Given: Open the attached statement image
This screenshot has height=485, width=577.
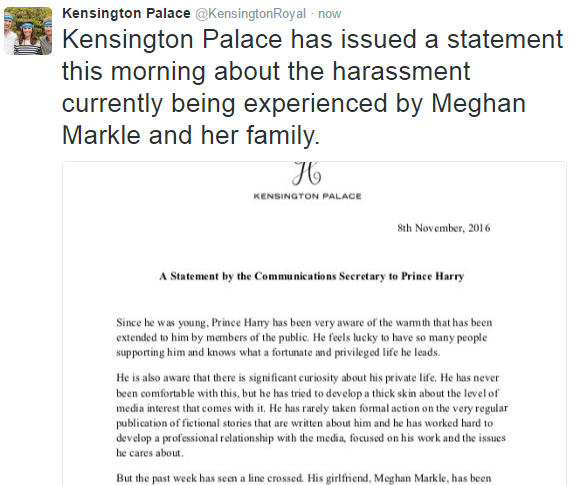Looking at the screenshot, I should 314,323.
